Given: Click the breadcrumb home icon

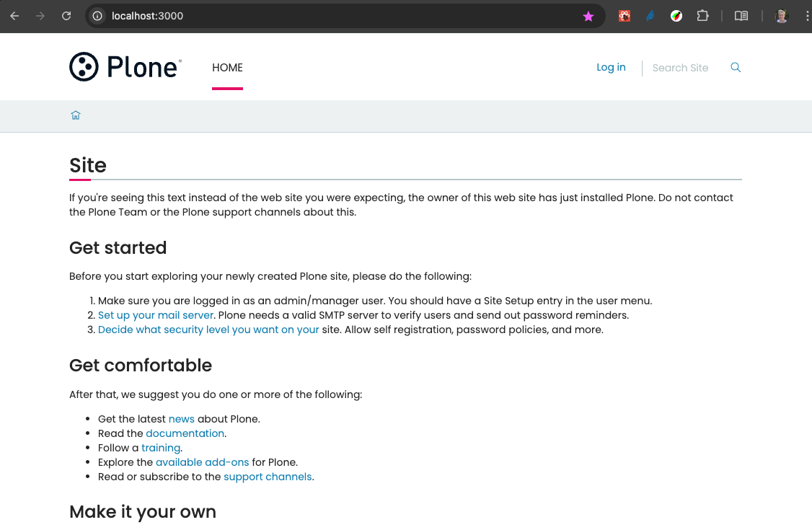Looking at the screenshot, I should click(76, 115).
